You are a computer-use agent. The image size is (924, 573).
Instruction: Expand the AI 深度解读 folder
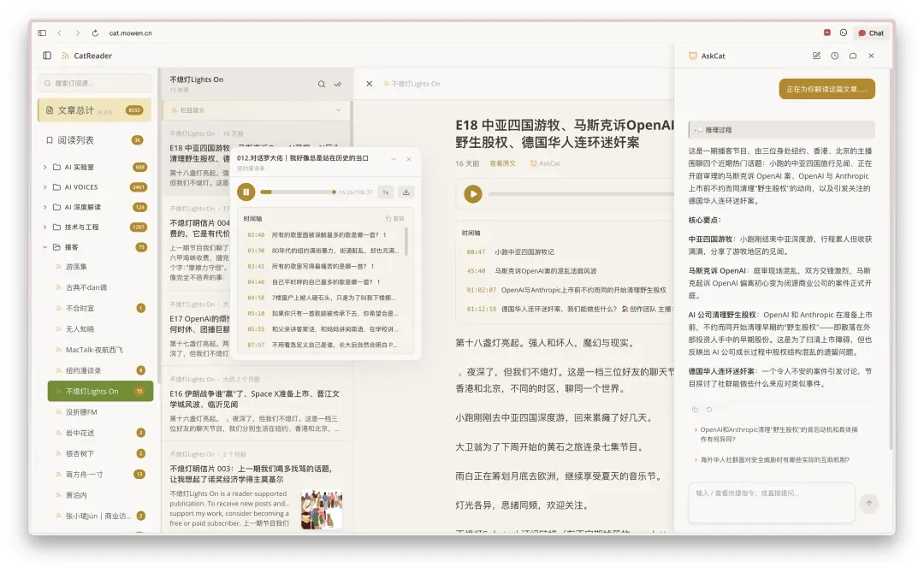[x=94, y=207]
